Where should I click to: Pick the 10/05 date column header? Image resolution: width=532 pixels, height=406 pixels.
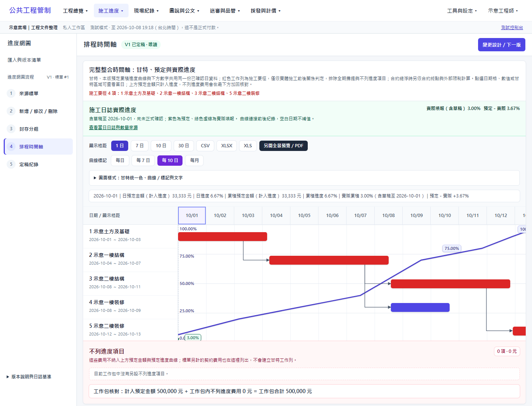point(304,216)
